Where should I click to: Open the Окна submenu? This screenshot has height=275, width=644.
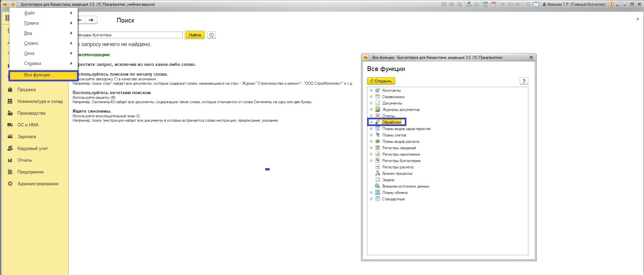pyautogui.click(x=44, y=53)
